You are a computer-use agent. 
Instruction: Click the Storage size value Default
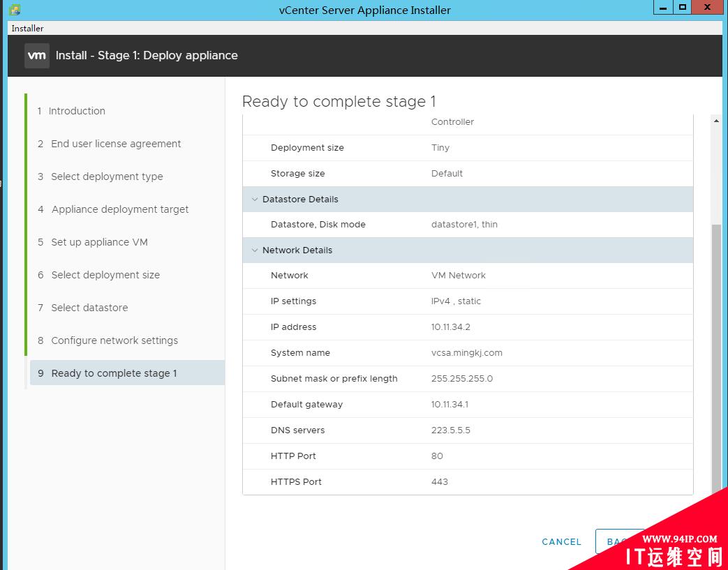tap(447, 174)
